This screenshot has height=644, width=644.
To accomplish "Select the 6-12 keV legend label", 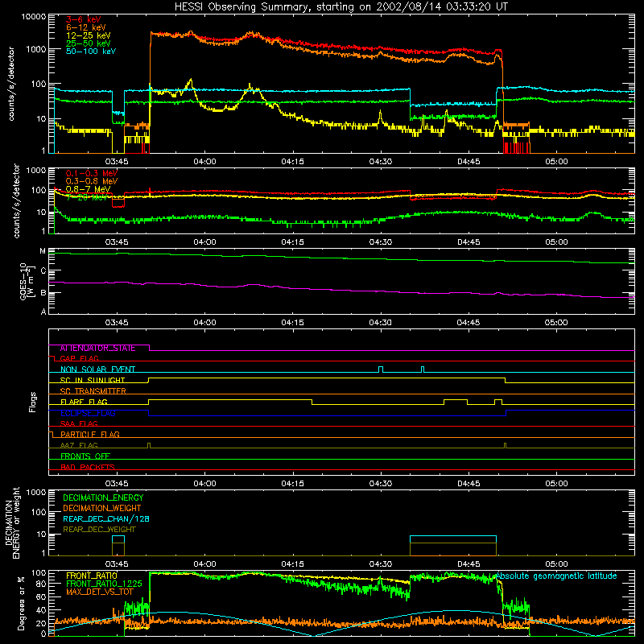I will pos(85,27).
